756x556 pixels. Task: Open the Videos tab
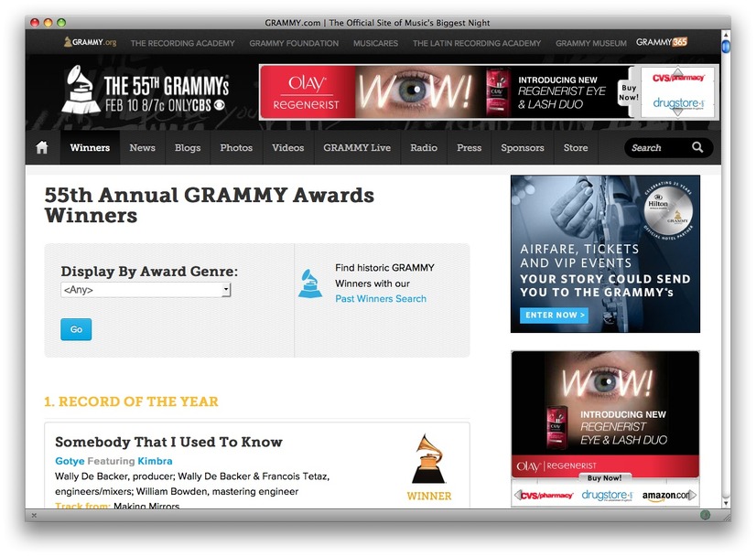(x=287, y=147)
